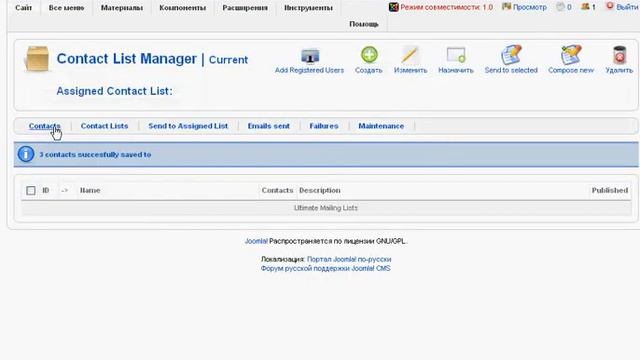This screenshot has width=640, height=360.
Task: Click the Просмотр link in top bar
Action: click(x=529, y=7)
